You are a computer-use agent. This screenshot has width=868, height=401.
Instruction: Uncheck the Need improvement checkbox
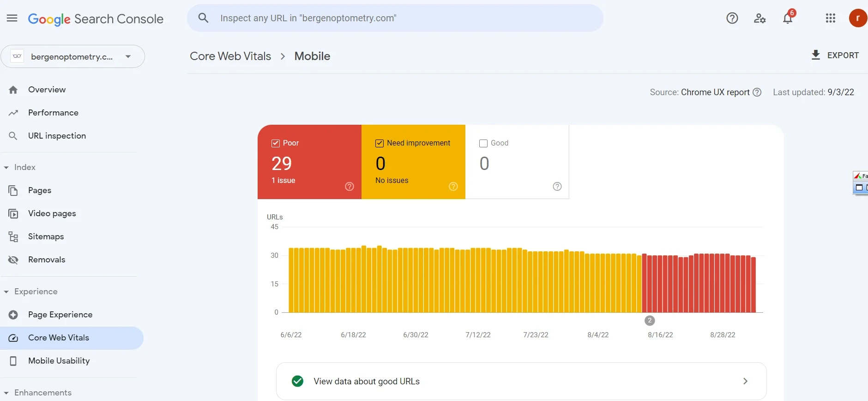coord(380,143)
